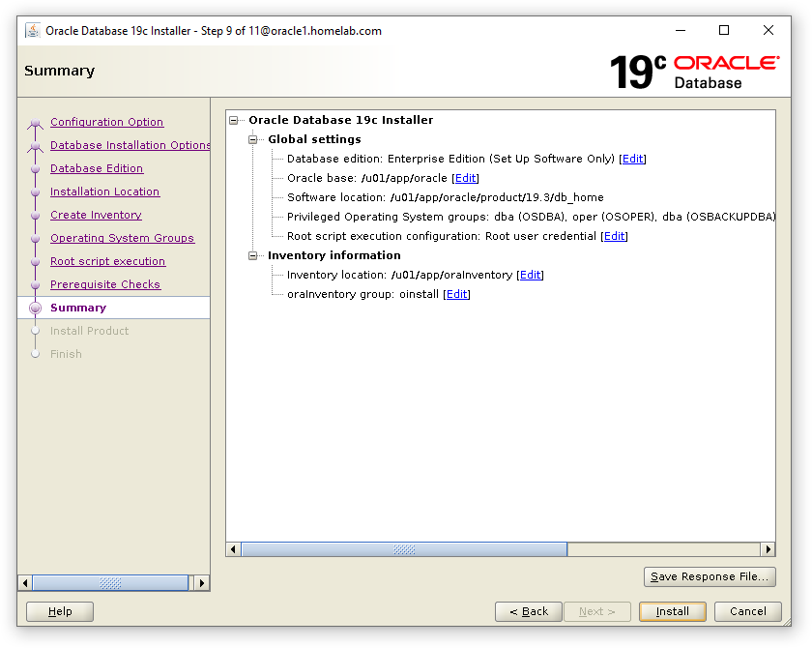Click the summary pane horizontal scrollbar thumb

[x=404, y=549]
